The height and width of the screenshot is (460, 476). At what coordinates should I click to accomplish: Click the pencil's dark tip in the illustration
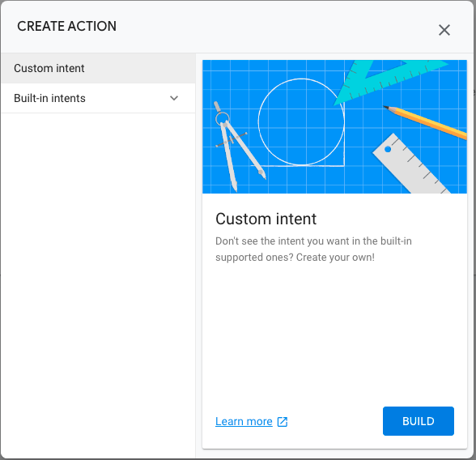click(386, 107)
